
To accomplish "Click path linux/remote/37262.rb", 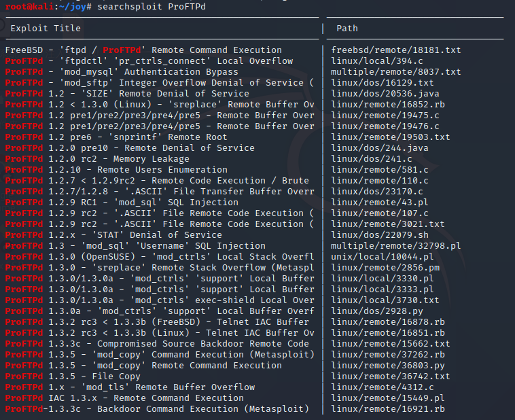I will [x=387, y=354].
